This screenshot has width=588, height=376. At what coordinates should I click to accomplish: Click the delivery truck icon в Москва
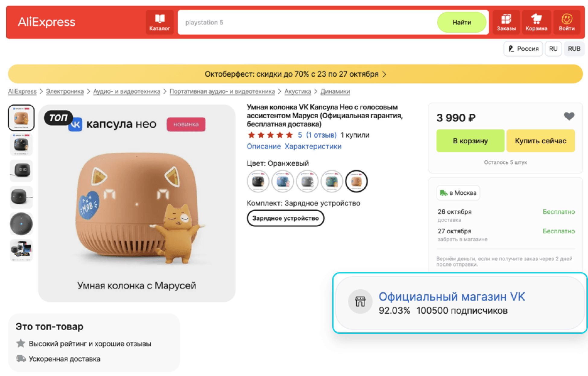pyautogui.click(x=443, y=193)
